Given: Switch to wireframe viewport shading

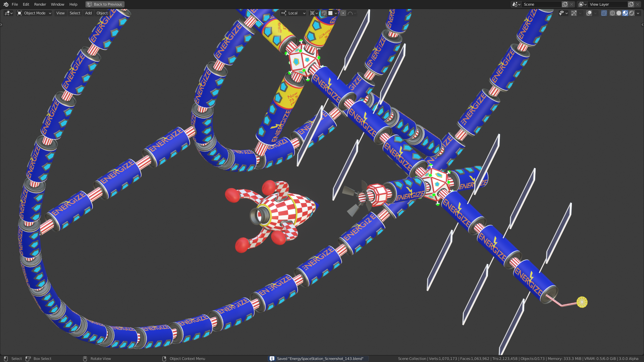Looking at the screenshot, I should point(612,13).
